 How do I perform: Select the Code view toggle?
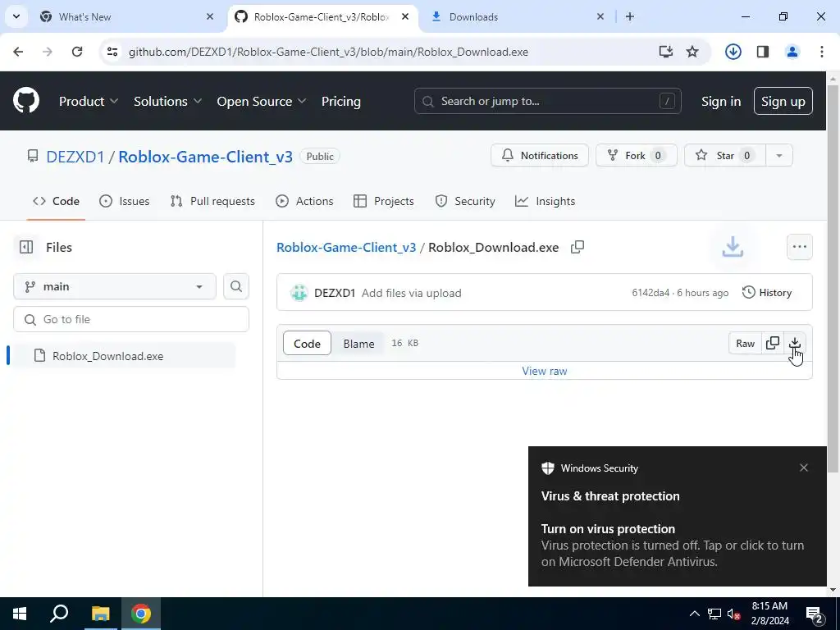tap(307, 344)
